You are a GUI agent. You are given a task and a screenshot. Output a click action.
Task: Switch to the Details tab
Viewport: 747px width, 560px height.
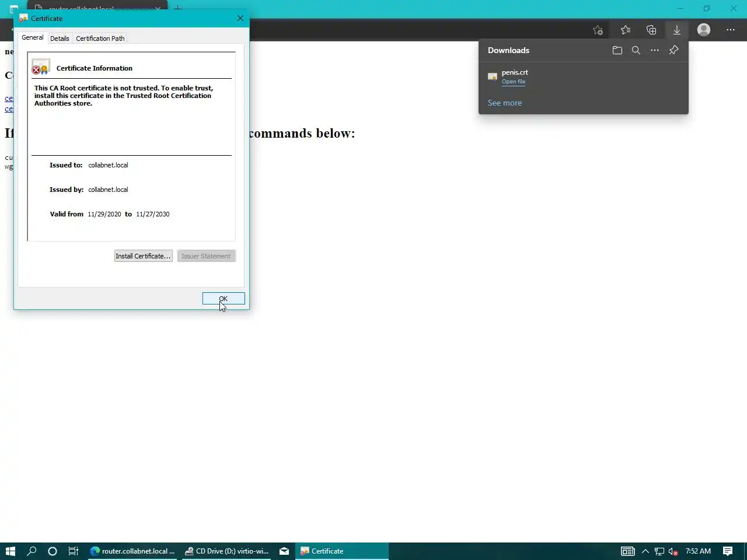click(60, 38)
